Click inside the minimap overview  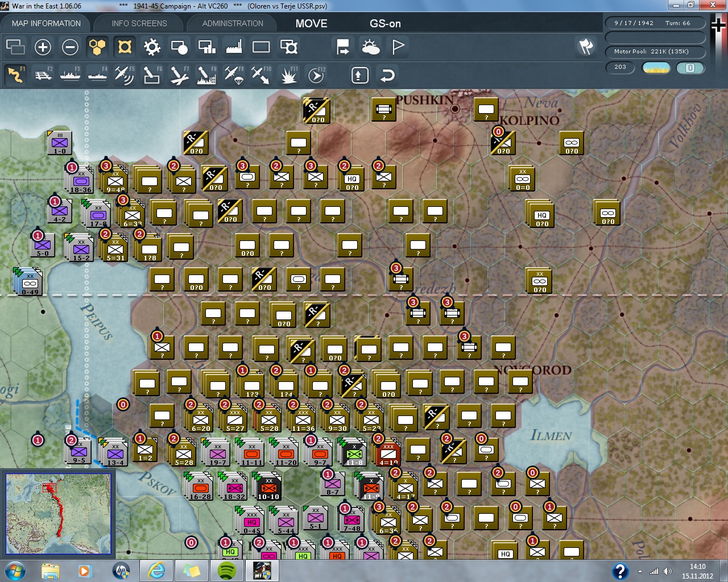coord(58,514)
